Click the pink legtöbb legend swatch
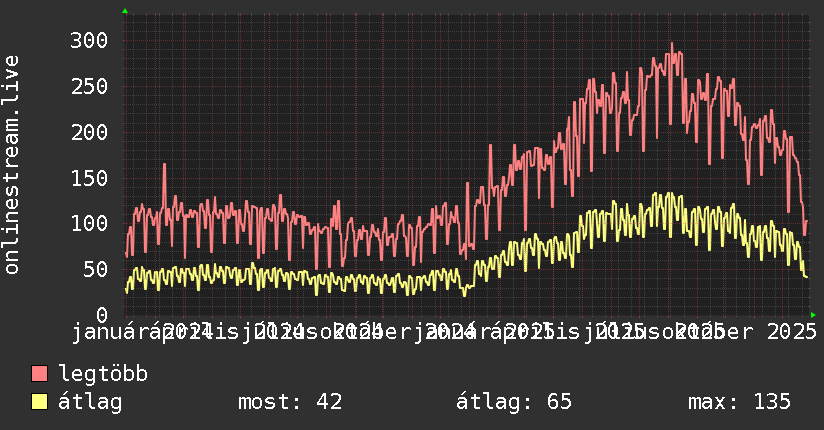 (x=39, y=374)
